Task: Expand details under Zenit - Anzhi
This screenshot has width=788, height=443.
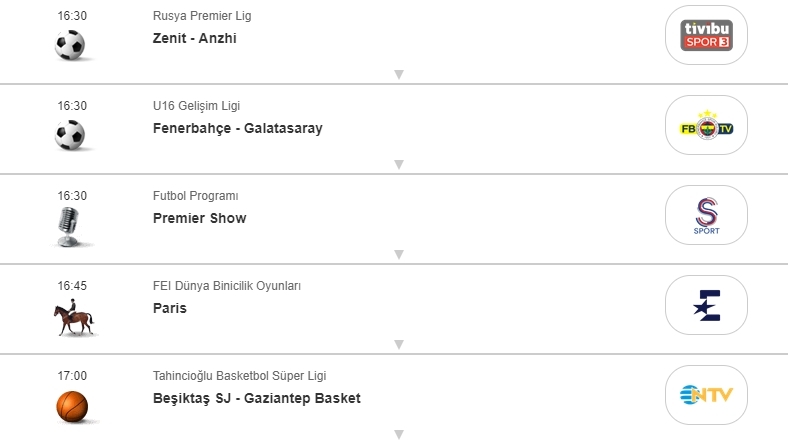Action: (398, 74)
